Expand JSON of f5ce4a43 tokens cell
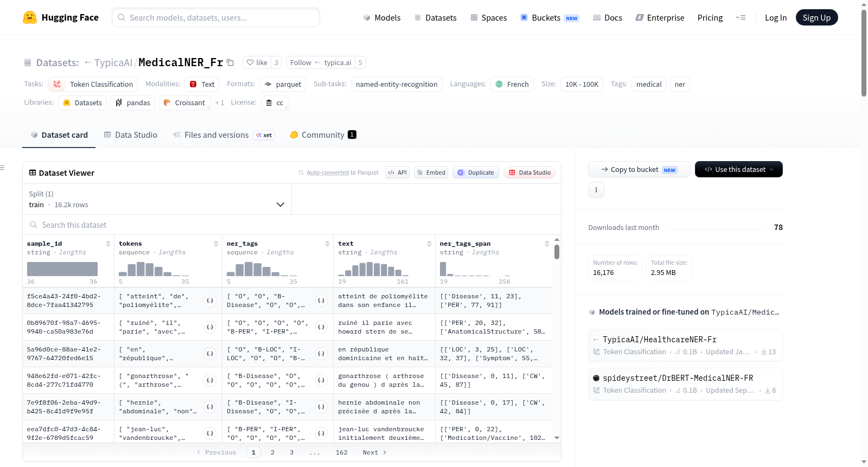Image resolution: width=868 pixels, height=467 pixels. pyautogui.click(x=210, y=300)
